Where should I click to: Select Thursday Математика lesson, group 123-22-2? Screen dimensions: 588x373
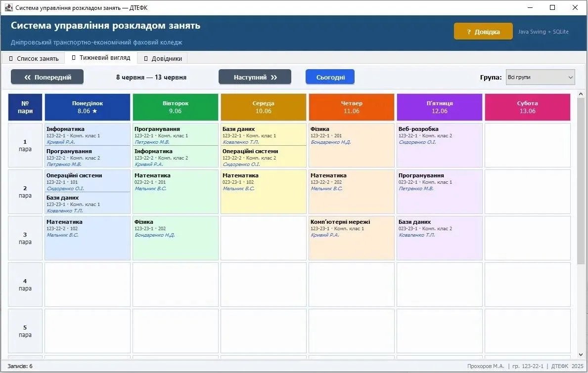click(352, 191)
